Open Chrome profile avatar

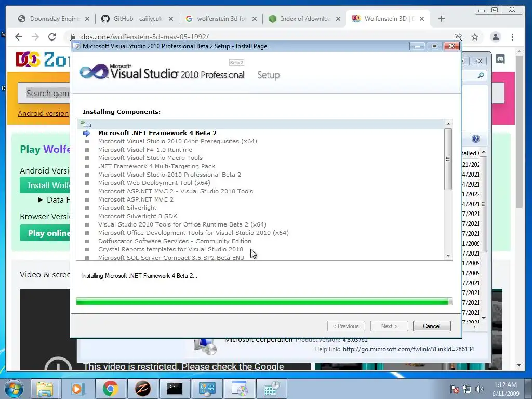click(496, 37)
